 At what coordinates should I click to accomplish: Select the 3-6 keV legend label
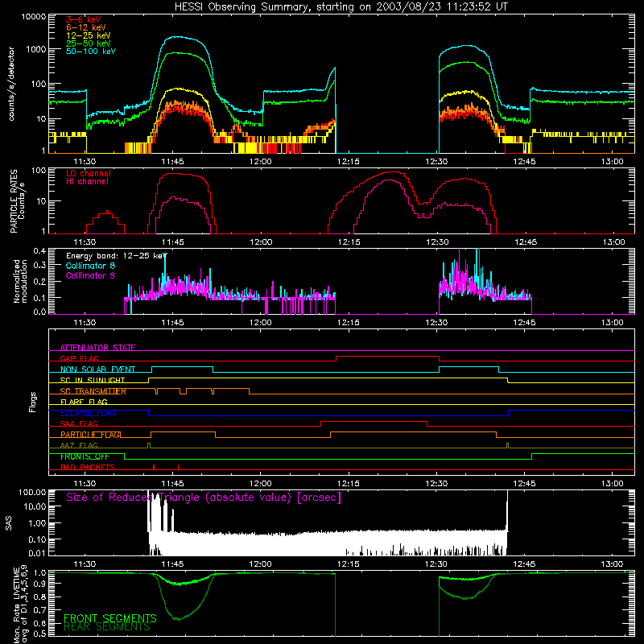click(83, 19)
